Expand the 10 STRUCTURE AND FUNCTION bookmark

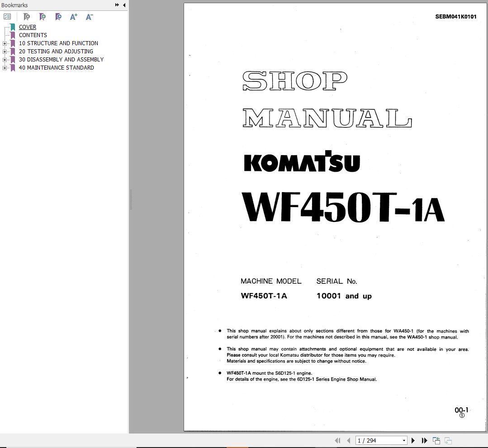pos(5,43)
